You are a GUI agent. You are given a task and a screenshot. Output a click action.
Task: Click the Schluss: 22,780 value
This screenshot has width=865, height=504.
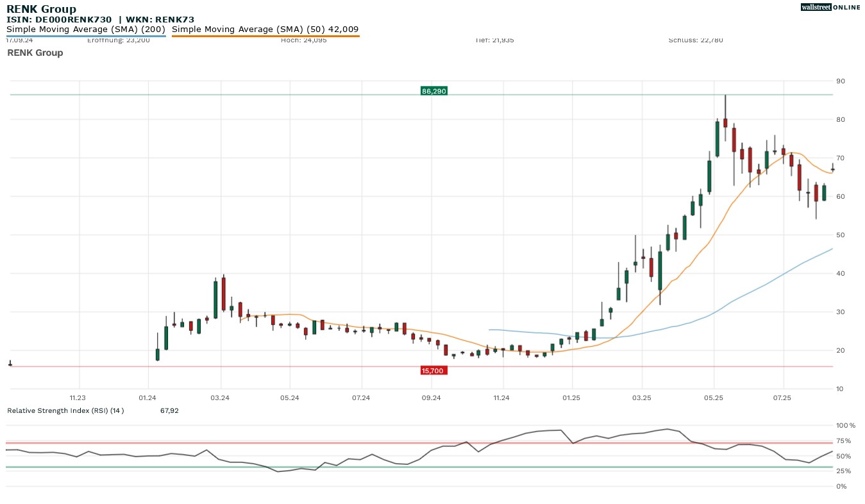pyautogui.click(x=696, y=40)
